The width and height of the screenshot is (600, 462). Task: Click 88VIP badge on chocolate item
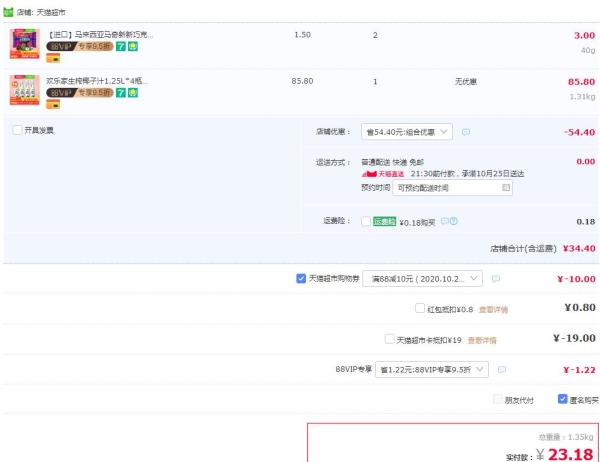pyautogui.click(x=80, y=46)
